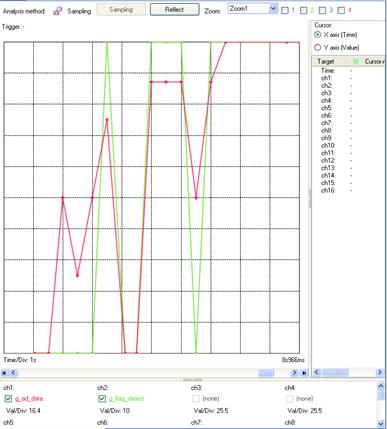Screen dimensions: 387x429
Task: Uncheck ch1 g_ad_data checkbox
Action: [8, 399]
